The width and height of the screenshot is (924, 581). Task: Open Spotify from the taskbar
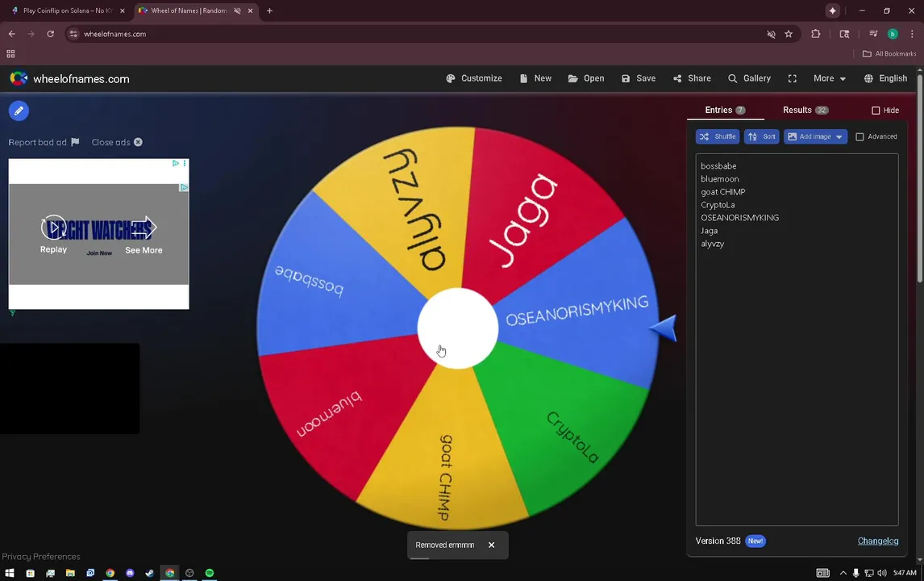click(210, 573)
